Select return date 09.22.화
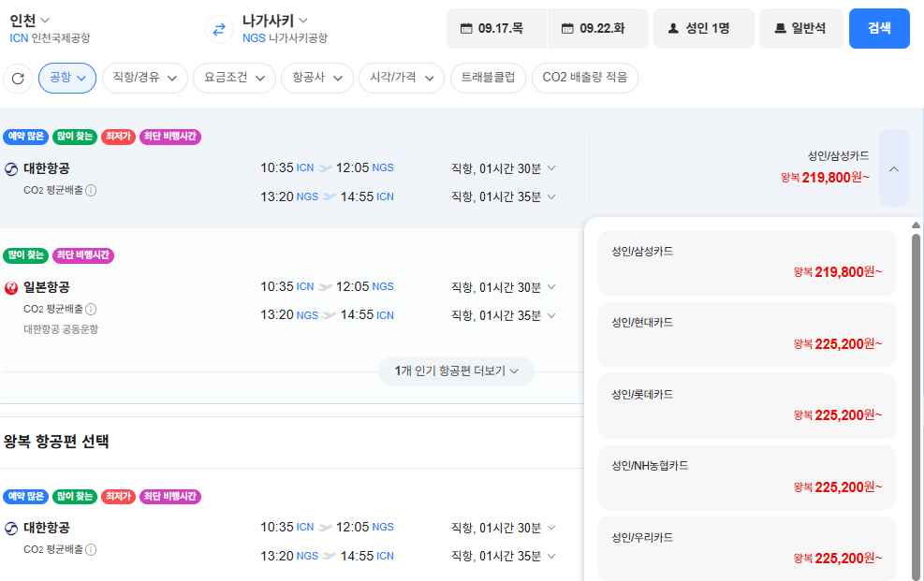The width and height of the screenshot is (924, 581). [x=598, y=28]
